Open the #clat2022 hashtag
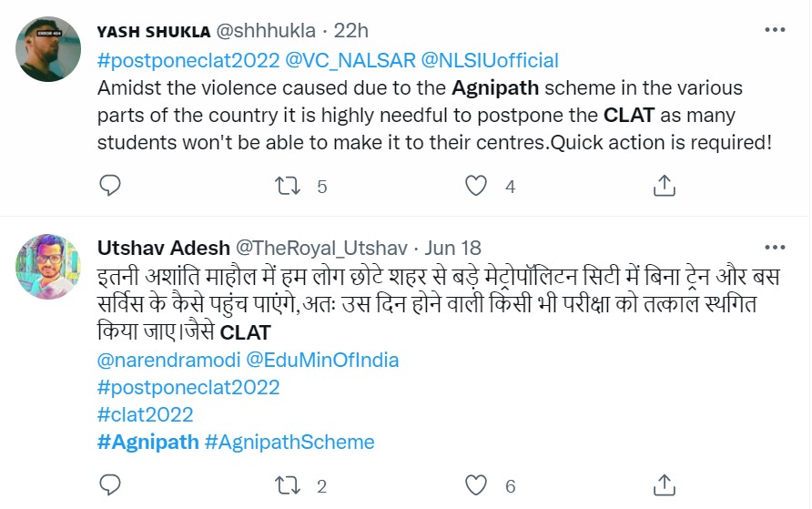The image size is (812, 509). click(145, 414)
